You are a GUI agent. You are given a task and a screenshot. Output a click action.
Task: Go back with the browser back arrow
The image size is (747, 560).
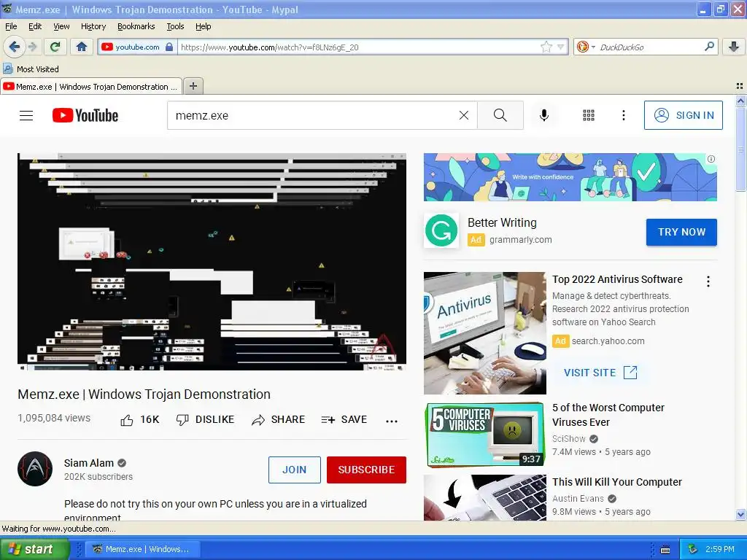click(x=15, y=47)
